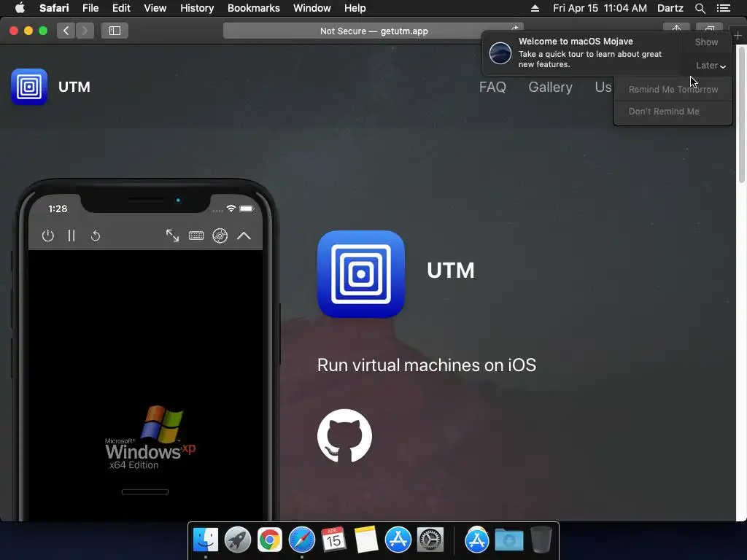
Task: Click the getutm.app address bar
Action: [373, 31]
